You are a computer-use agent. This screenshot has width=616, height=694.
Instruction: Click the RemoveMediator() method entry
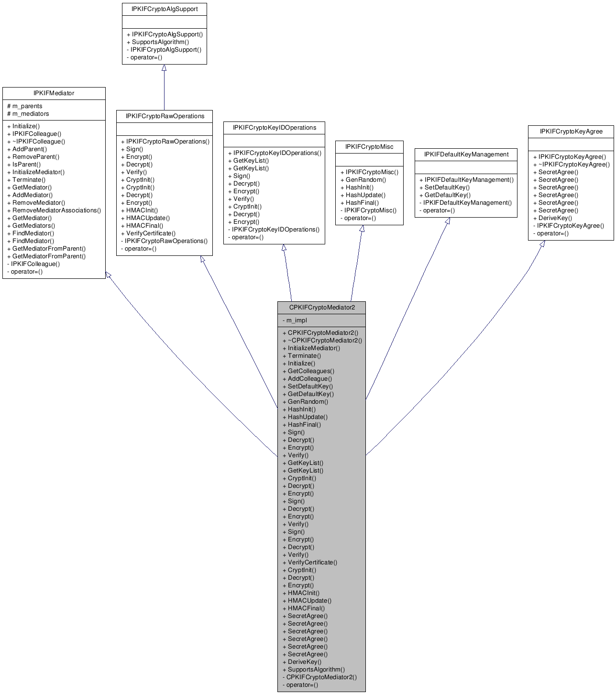tap(36, 203)
